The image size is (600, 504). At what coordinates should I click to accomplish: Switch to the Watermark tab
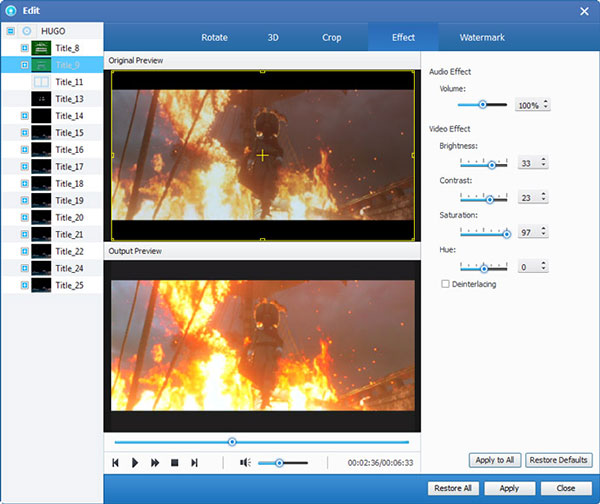[x=482, y=38]
